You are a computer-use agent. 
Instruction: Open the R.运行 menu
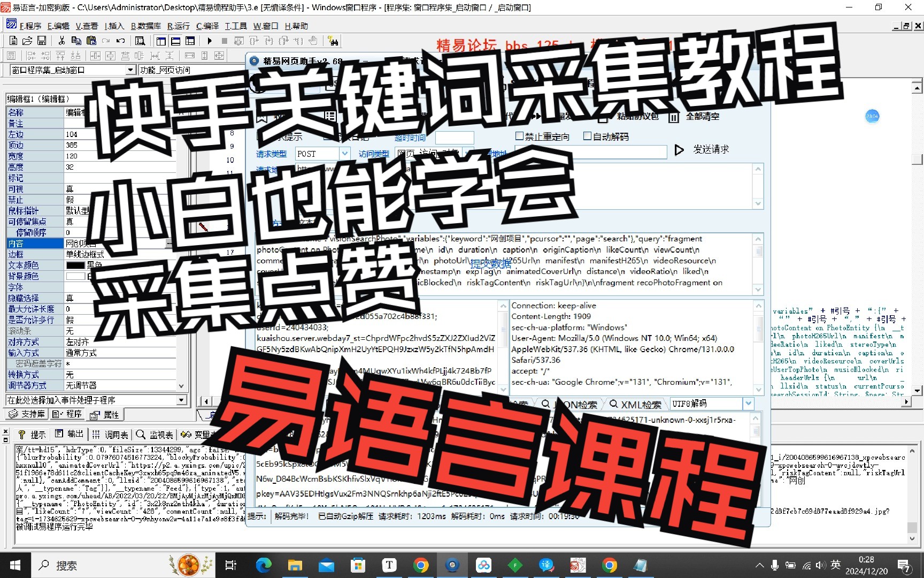point(179,26)
